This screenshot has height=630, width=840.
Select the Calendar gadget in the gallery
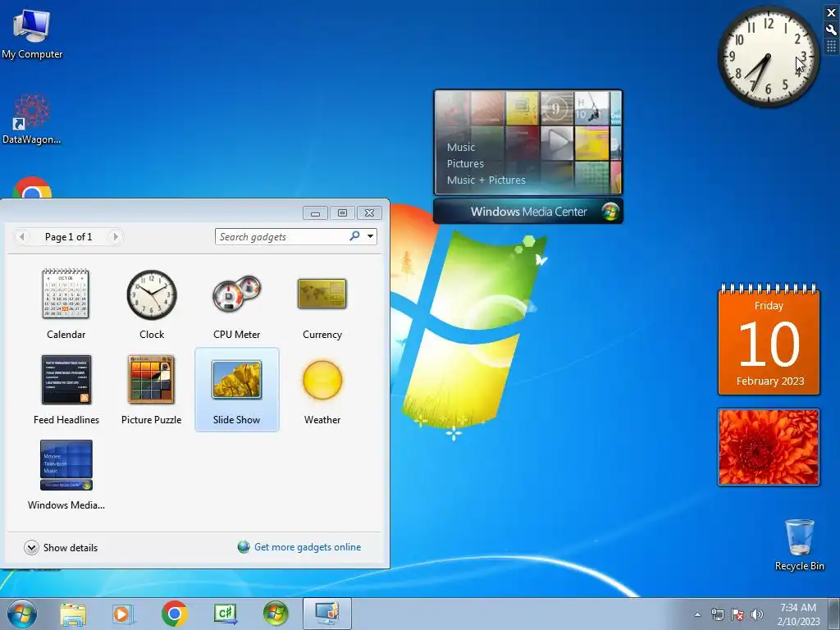click(66, 304)
